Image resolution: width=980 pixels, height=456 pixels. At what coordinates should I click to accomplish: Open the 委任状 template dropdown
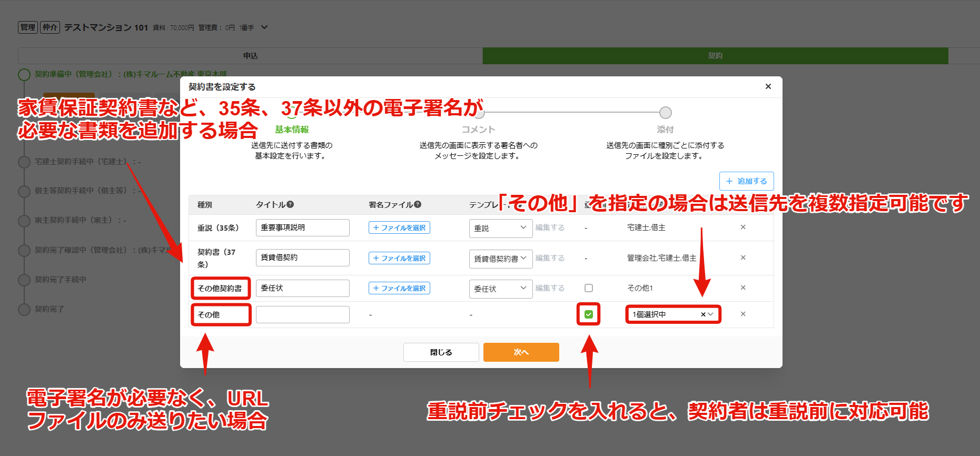[501, 289]
